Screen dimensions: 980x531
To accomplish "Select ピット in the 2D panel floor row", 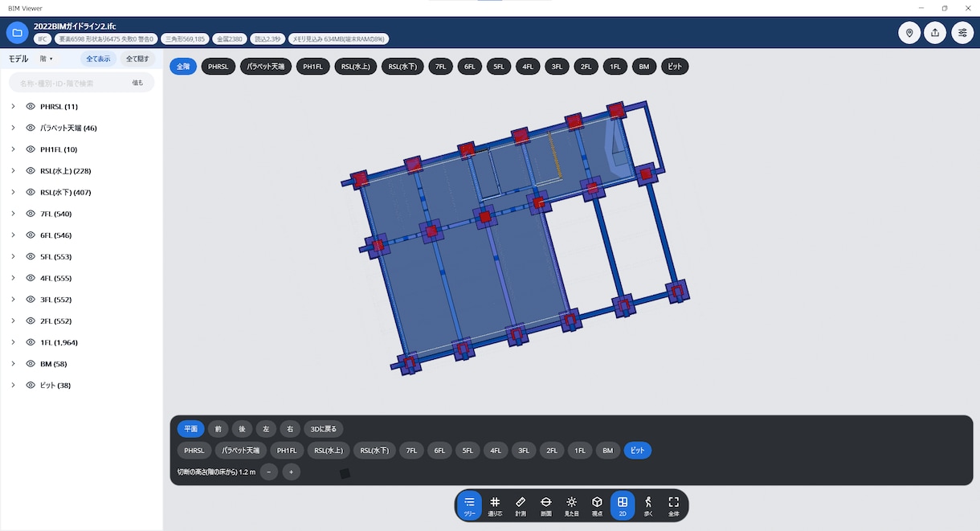I will point(638,451).
